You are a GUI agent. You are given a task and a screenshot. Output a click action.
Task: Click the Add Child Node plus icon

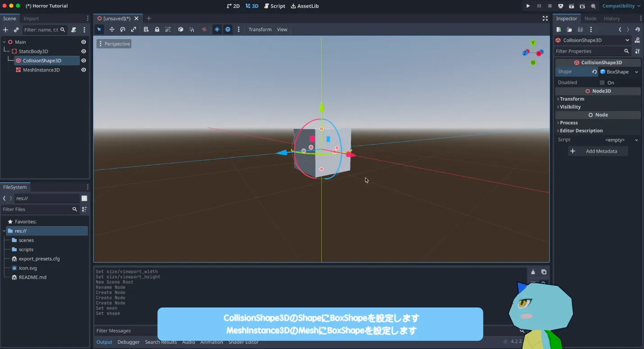pyautogui.click(x=5, y=30)
